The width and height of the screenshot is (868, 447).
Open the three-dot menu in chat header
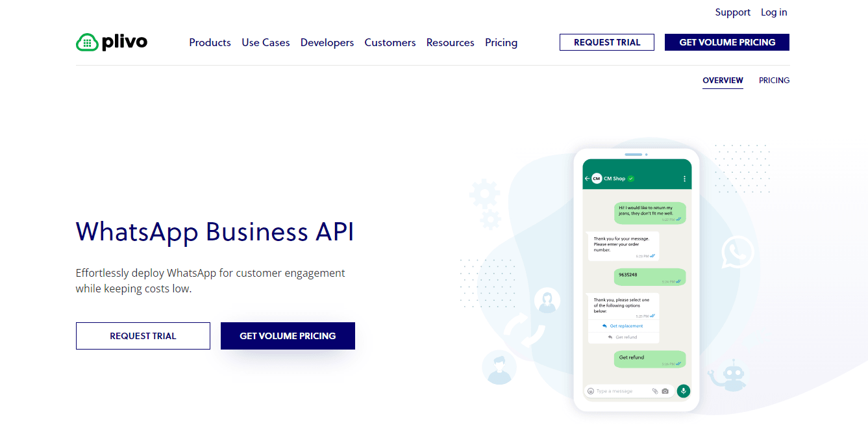click(x=684, y=179)
